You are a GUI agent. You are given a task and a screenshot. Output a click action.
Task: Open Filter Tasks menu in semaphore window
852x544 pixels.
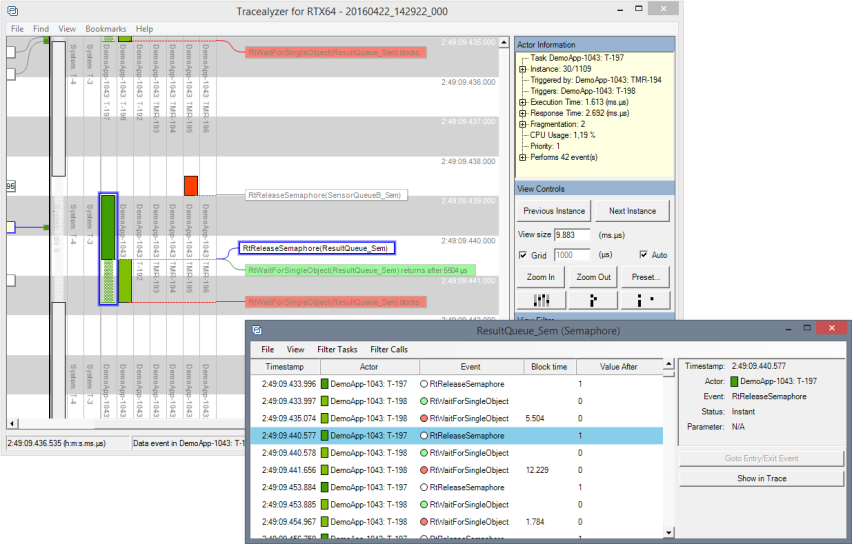(337, 349)
